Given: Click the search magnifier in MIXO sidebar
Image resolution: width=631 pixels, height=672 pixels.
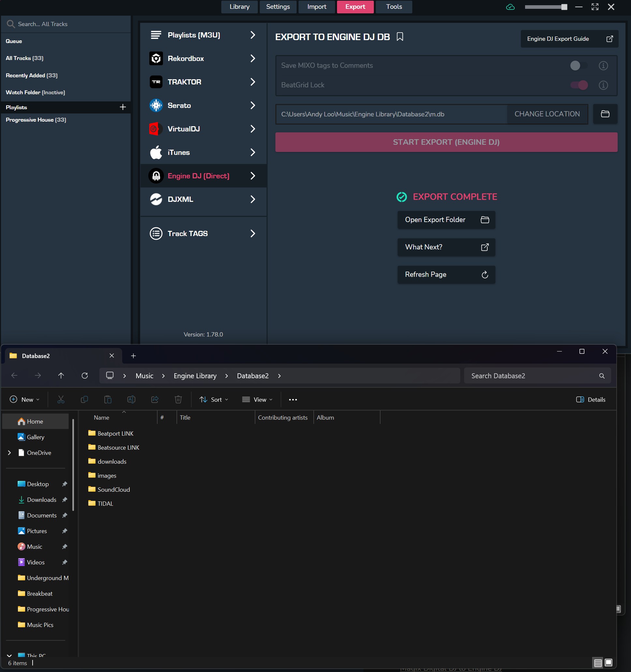Looking at the screenshot, I should click(11, 24).
